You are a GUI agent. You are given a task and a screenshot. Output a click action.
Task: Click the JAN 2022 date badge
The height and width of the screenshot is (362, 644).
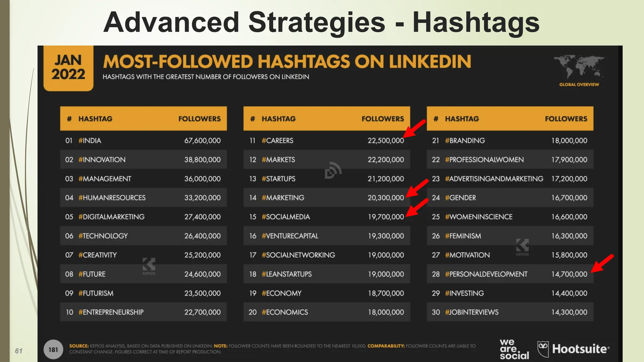[68, 68]
